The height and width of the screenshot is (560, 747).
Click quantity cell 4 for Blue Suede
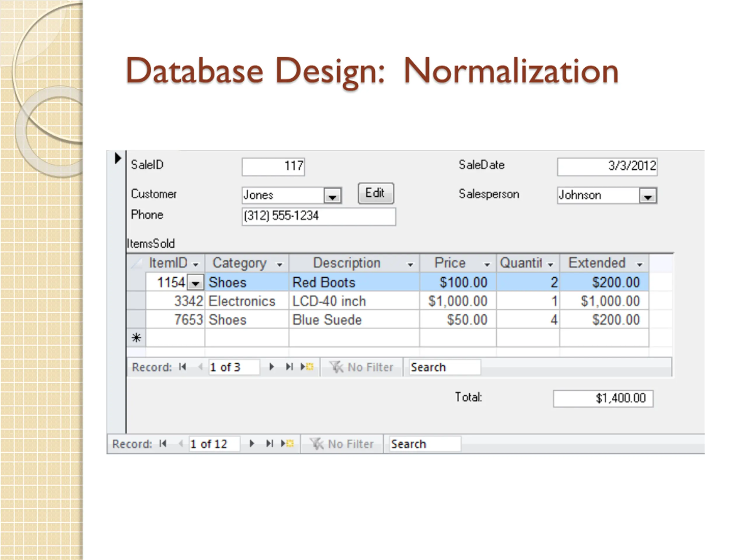point(528,319)
